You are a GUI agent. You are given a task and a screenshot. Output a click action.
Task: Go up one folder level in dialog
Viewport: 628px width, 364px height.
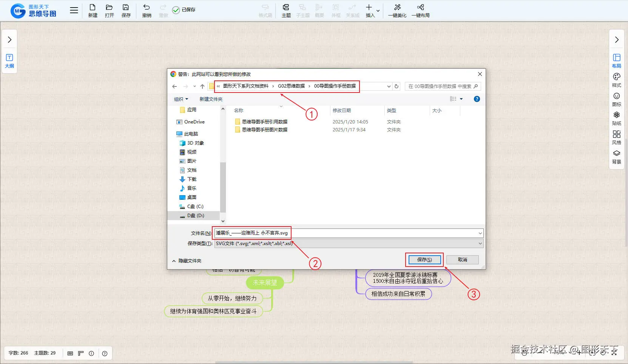pyautogui.click(x=202, y=86)
